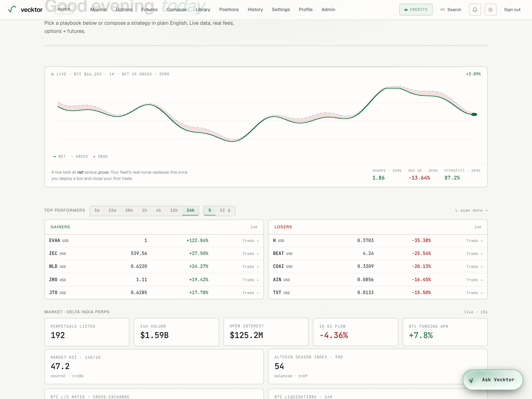Image resolution: width=532 pixels, height=399 pixels.
Task: Open the Compose page
Action: 177,9
